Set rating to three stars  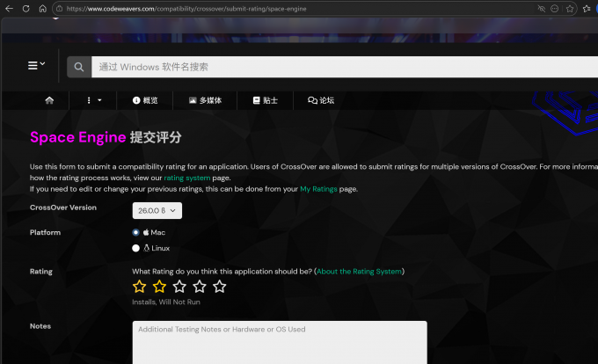point(179,287)
